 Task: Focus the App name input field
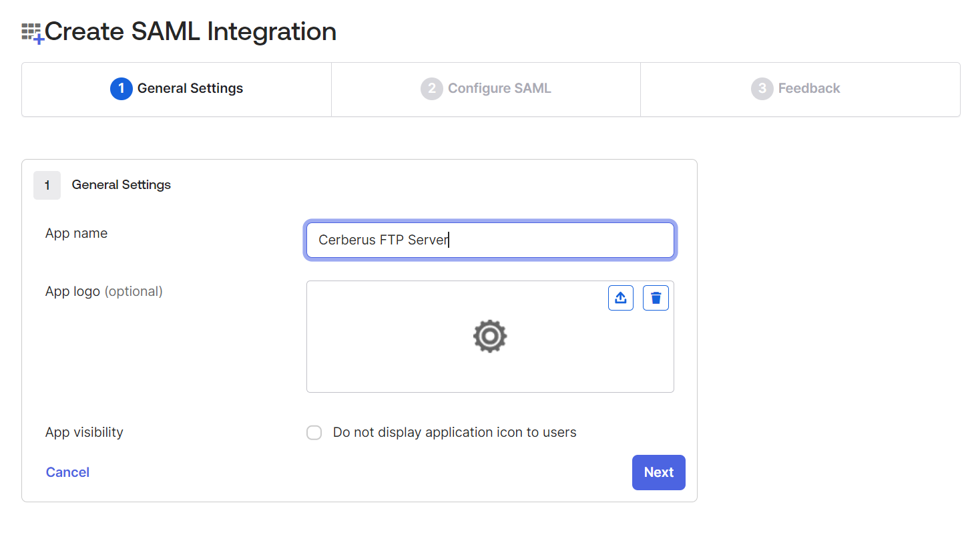[x=490, y=240]
